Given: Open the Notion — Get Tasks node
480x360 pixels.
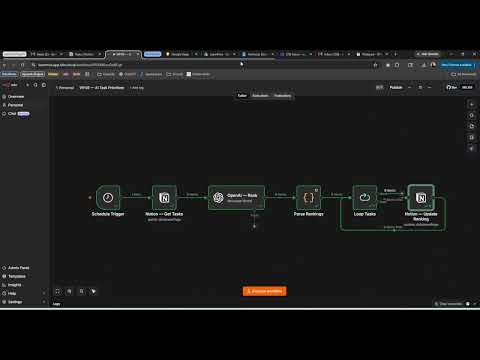Looking at the screenshot, I should pos(164,197).
